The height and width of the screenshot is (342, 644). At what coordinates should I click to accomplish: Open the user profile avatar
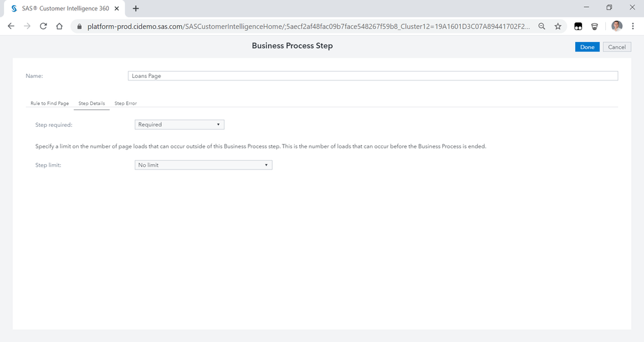pyautogui.click(x=616, y=26)
